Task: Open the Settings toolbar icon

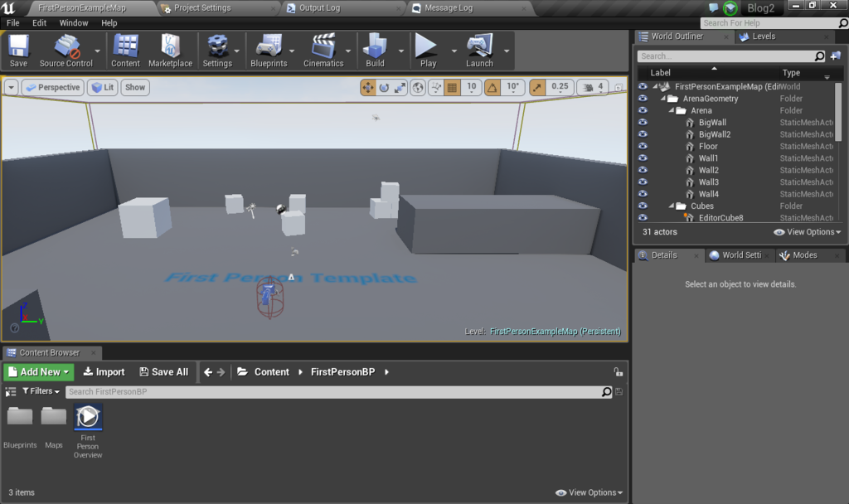Action: pyautogui.click(x=217, y=51)
